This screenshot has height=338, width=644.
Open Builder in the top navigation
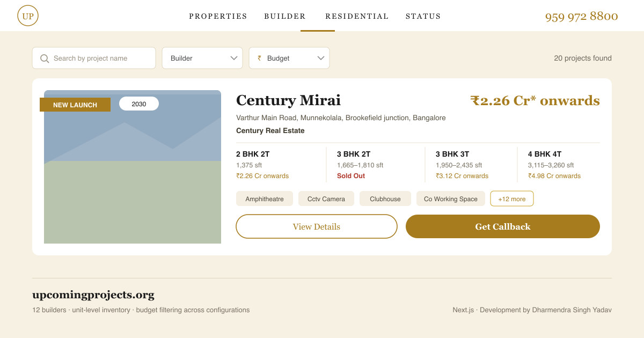click(x=285, y=16)
